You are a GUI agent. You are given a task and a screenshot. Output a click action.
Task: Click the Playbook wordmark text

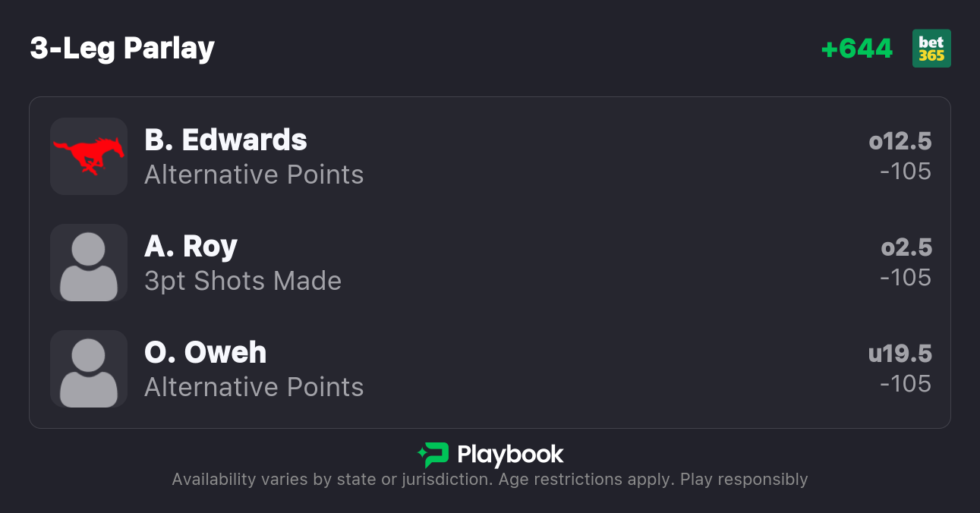pyautogui.click(x=510, y=455)
